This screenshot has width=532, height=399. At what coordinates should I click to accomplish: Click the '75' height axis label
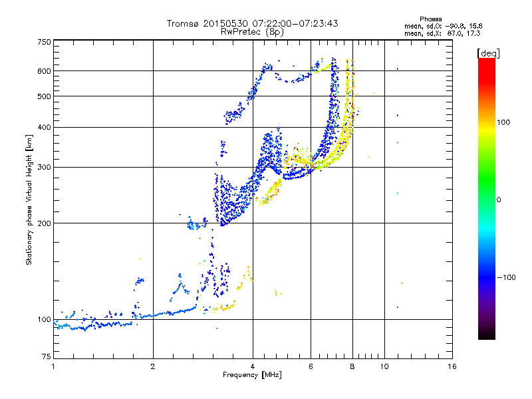point(47,356)
